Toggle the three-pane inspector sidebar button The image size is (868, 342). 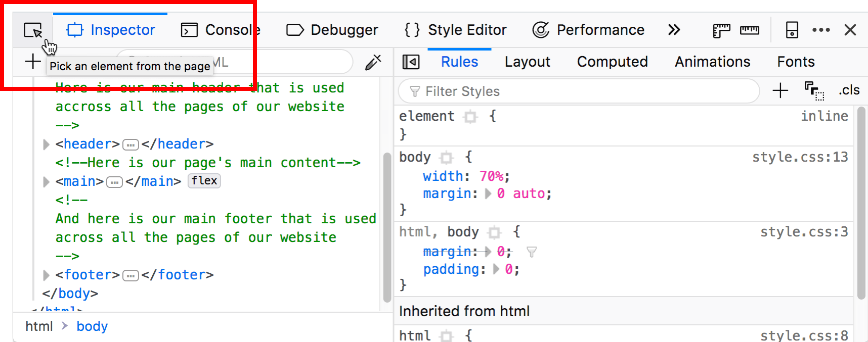click(411, 62)
